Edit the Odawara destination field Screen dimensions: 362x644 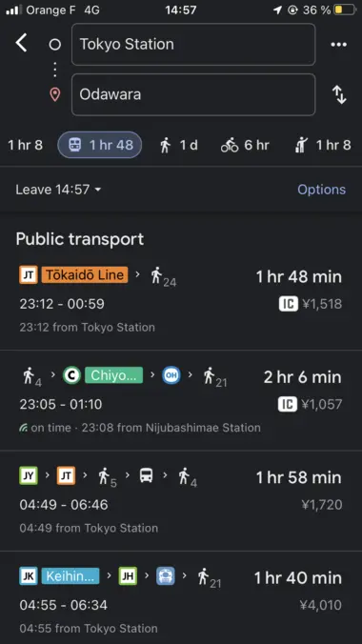193,94
